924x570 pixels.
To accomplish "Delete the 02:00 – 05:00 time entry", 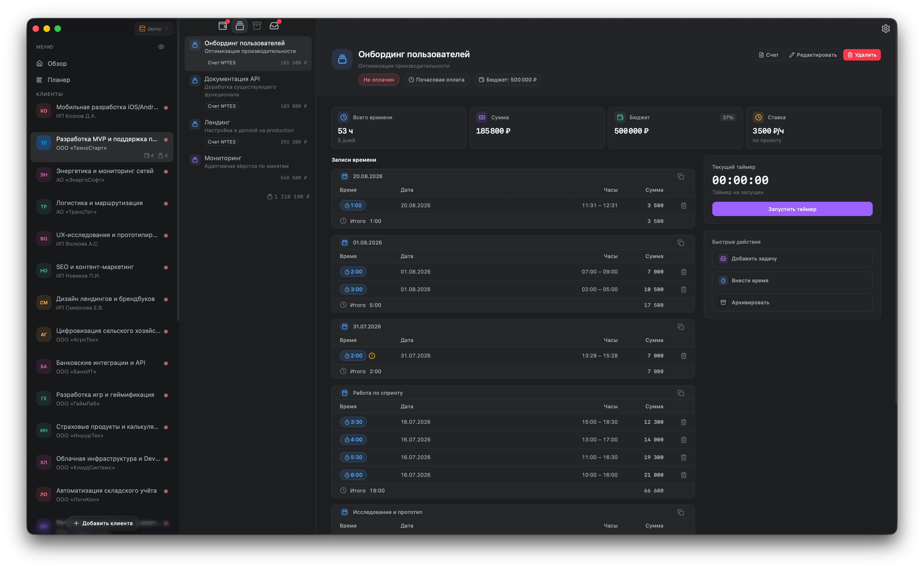I will click(x=683, y=290).
